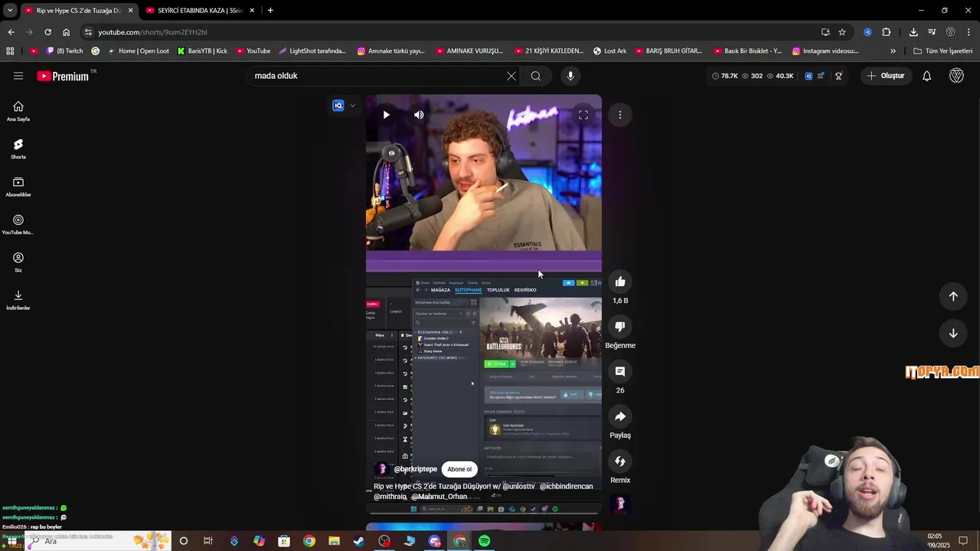Install app icon in address bar
Screen dimensions: 980x551
tap(825, 32)
